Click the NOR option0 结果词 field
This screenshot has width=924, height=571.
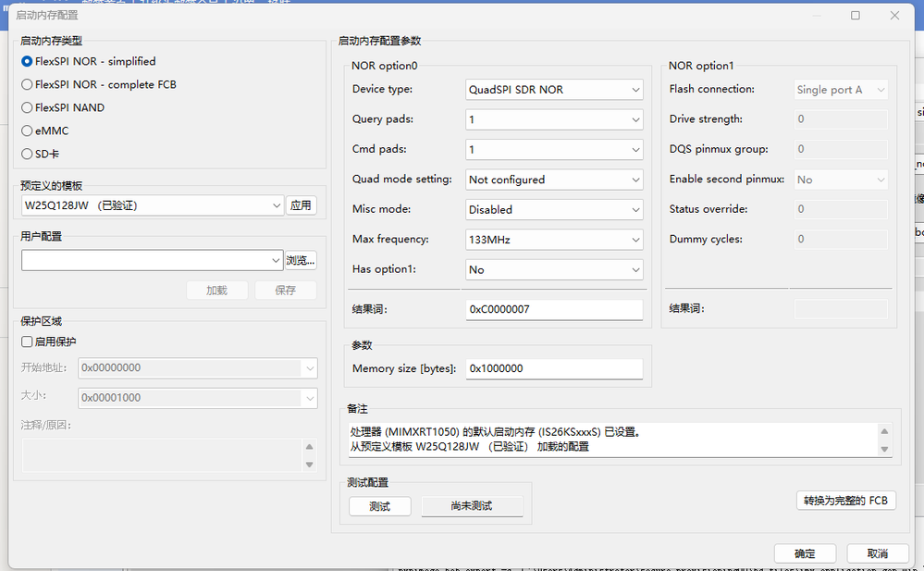pos(553,309)
